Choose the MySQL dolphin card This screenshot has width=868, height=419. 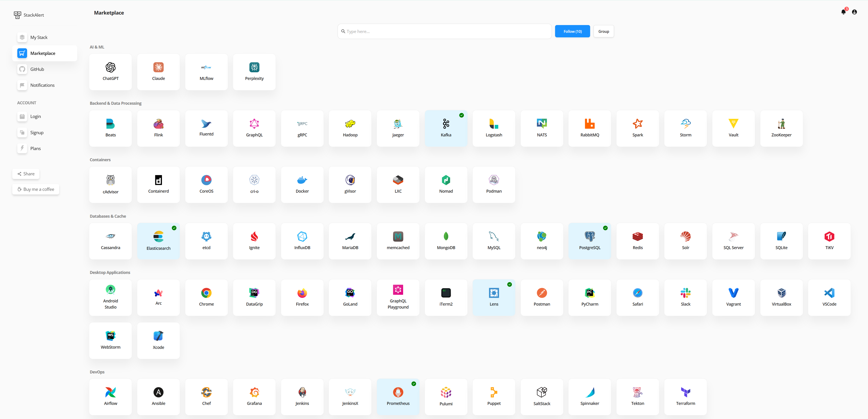coord(494,241)
